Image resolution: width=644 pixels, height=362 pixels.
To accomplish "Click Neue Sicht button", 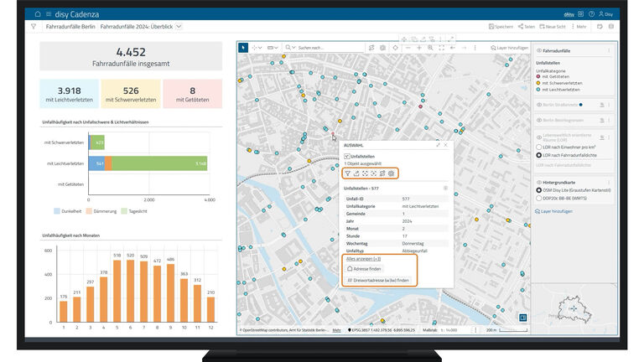I will [x=553, y=26].
